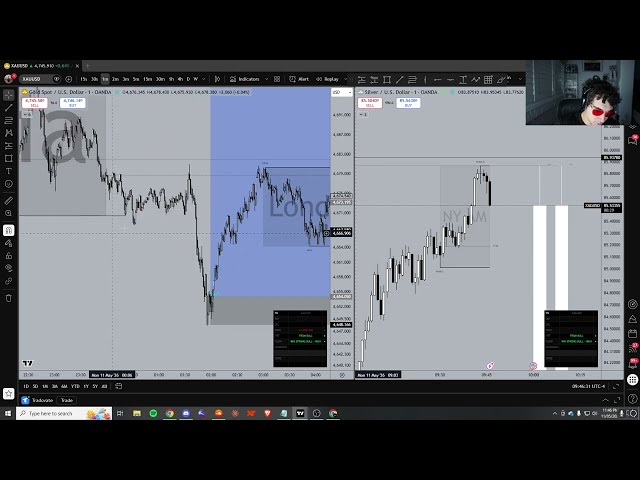The image size is (640, 480).
Task: Select the 15s timeframe
Action: click(84, 79)
